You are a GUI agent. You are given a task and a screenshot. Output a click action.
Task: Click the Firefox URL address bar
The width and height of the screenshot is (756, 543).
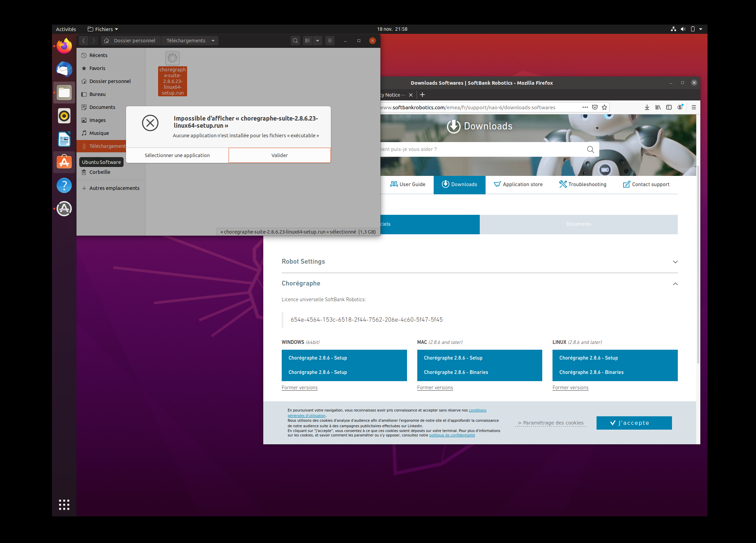pyautogui.click(x=478, y=107)
